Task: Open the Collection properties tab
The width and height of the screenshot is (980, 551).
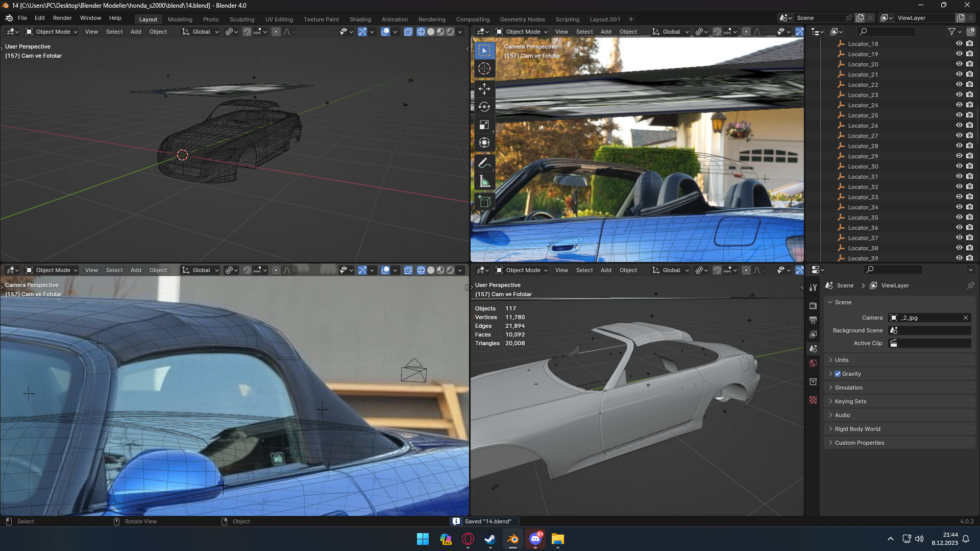Action: pyautogui.click(x=813, y=381)
